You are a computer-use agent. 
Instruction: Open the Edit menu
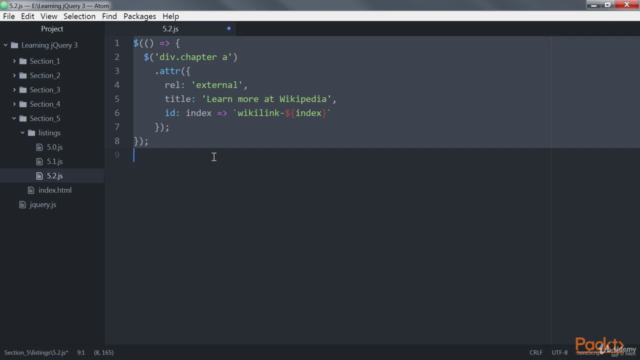27,16
